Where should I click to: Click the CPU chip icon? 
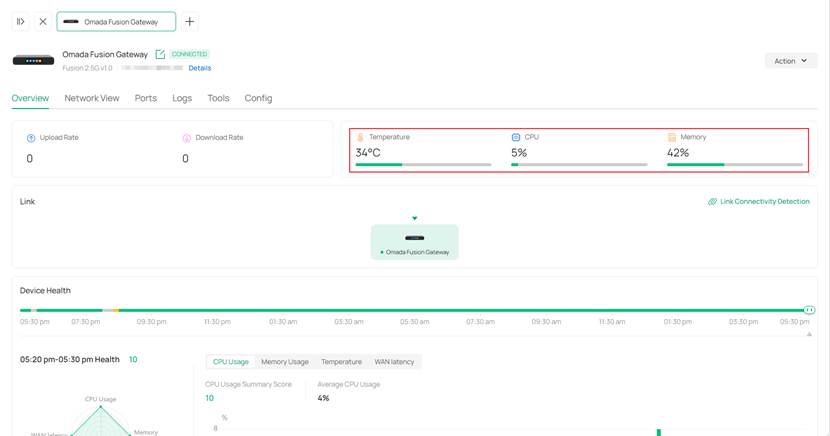[516, 137]
